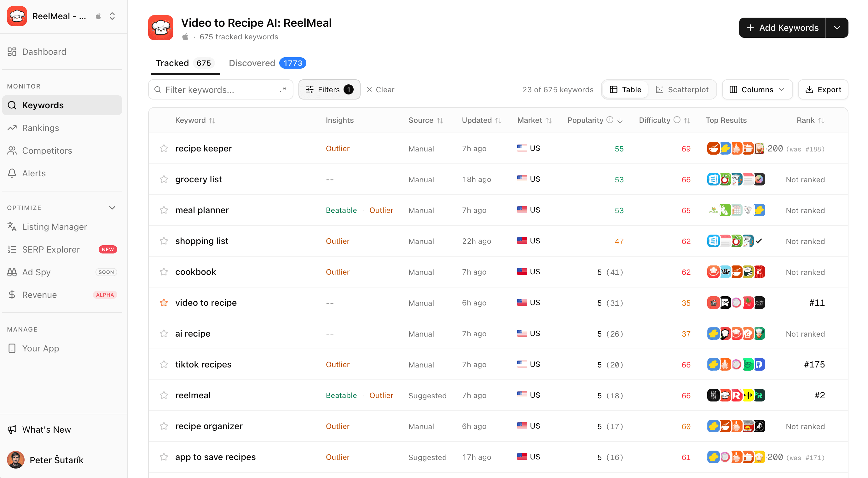Click the Filter keywords input
Screen dimensions: 868x478
tap(221, 89)
